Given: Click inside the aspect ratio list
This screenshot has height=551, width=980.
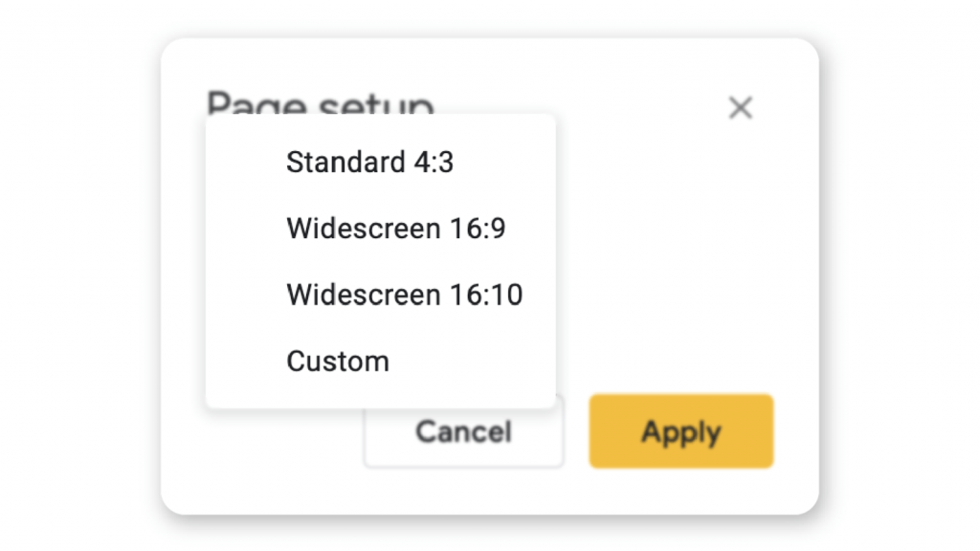Looking at the screenshot, I should coord(379,258).
